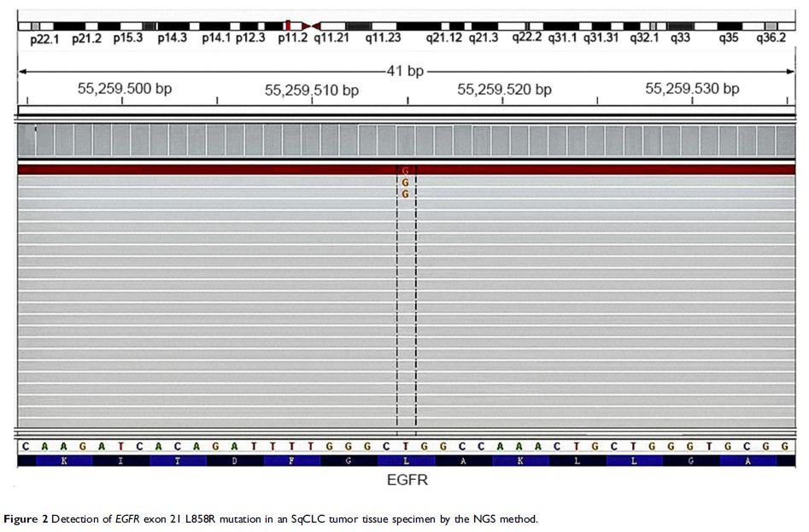Click the red centromere marker on the ideogram

(x=290, y=26)
